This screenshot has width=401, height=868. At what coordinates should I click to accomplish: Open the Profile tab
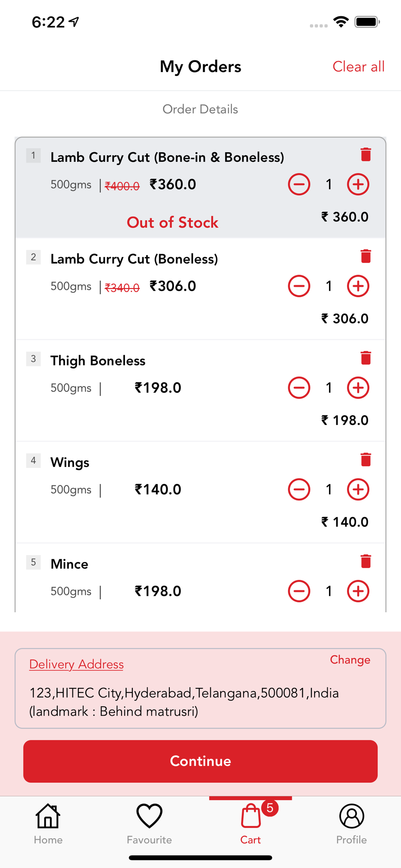pyautogui.click(x=352, y=824)
